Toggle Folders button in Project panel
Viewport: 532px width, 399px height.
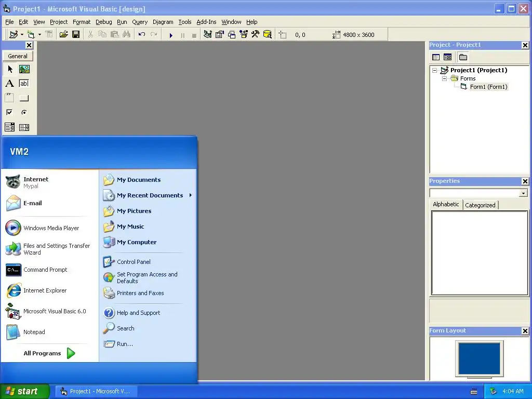tap(463, 57)
